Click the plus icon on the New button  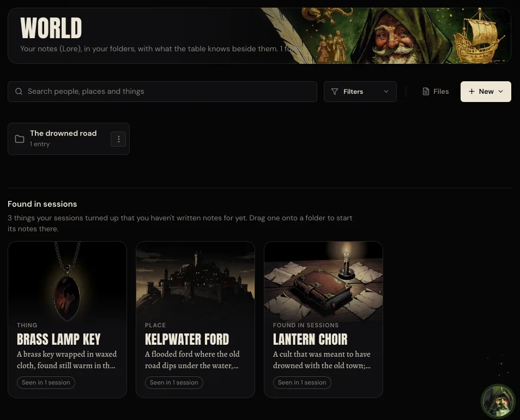pos(471,91)
